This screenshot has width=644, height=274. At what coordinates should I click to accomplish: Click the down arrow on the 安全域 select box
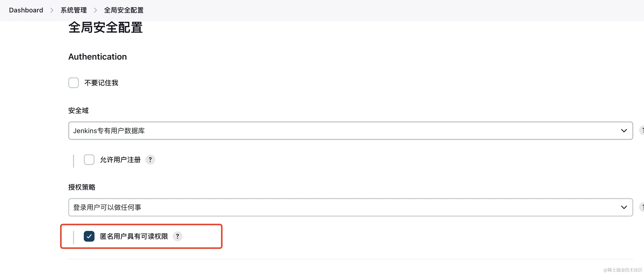tap(624, 131)
